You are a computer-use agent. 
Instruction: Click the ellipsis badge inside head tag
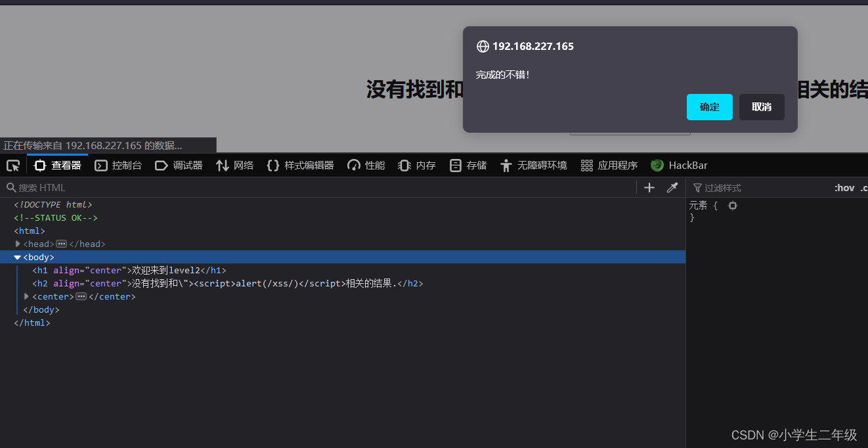click(x=62, y=244)
